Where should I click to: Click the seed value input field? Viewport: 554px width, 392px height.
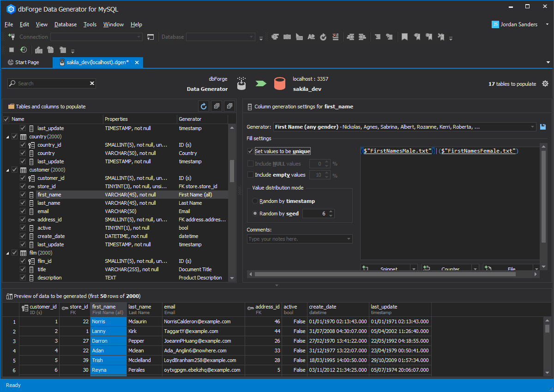[x=315, y=214]
